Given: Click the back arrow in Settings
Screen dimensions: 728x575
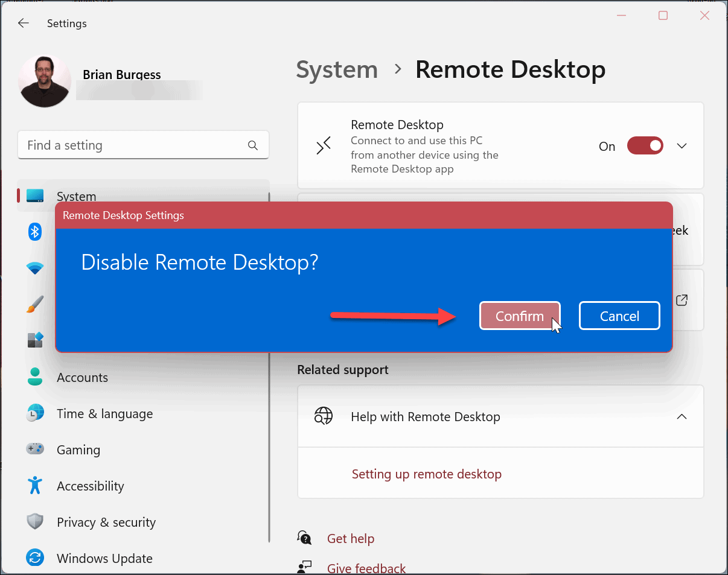Looking at the screenshot, I should tap(23, 23).
